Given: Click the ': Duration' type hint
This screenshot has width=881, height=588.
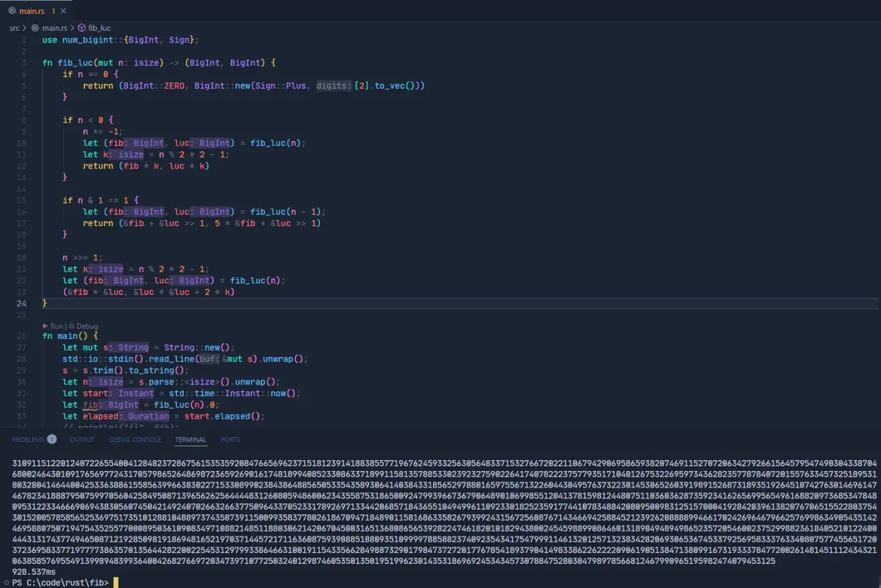Looking at the screenshot, I should click(x=144, y=416).
